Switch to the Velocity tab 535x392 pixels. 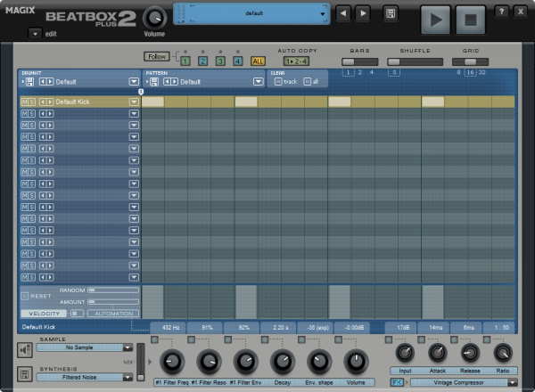point(42,314)
